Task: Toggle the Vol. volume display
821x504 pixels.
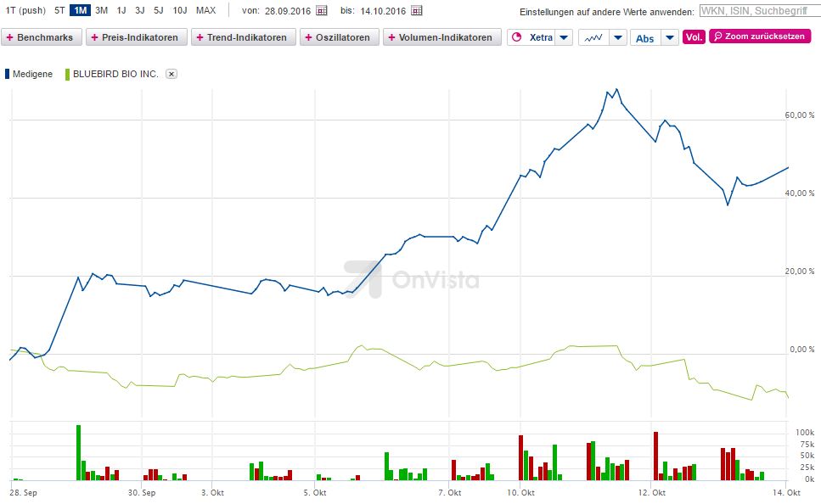Action: [x=694, y=37]
